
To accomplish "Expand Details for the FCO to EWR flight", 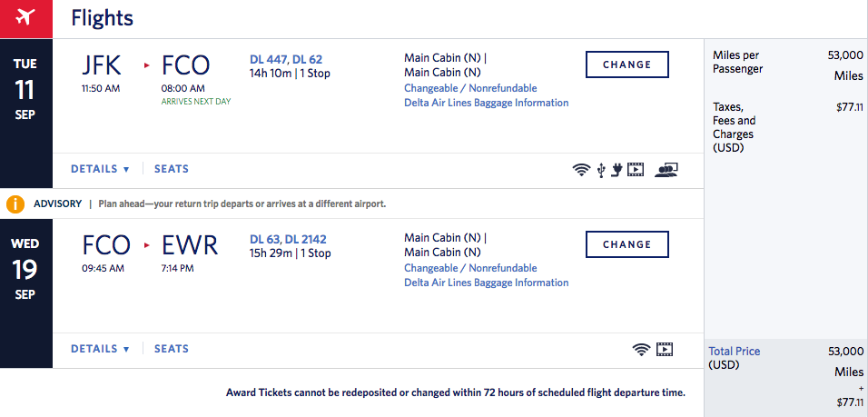I will point(100,349).
